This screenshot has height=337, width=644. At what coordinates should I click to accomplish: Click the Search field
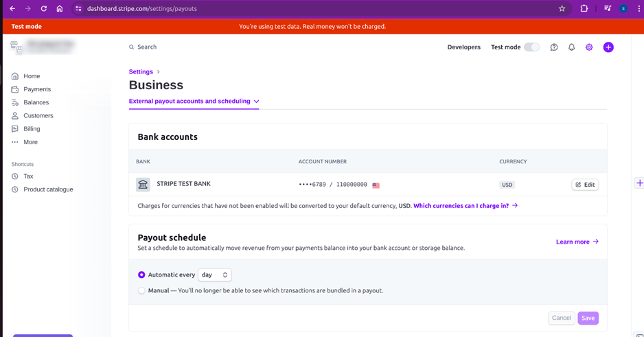point(147,47)
